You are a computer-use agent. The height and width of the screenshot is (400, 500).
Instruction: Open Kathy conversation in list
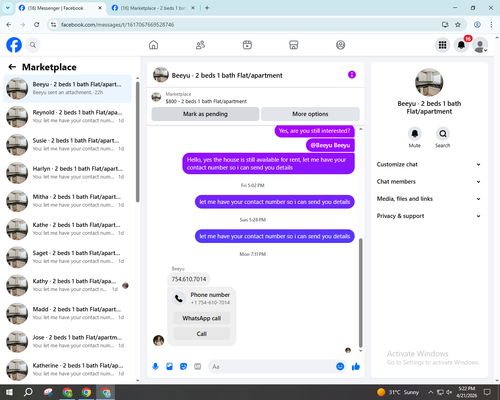tap(67, 285)
